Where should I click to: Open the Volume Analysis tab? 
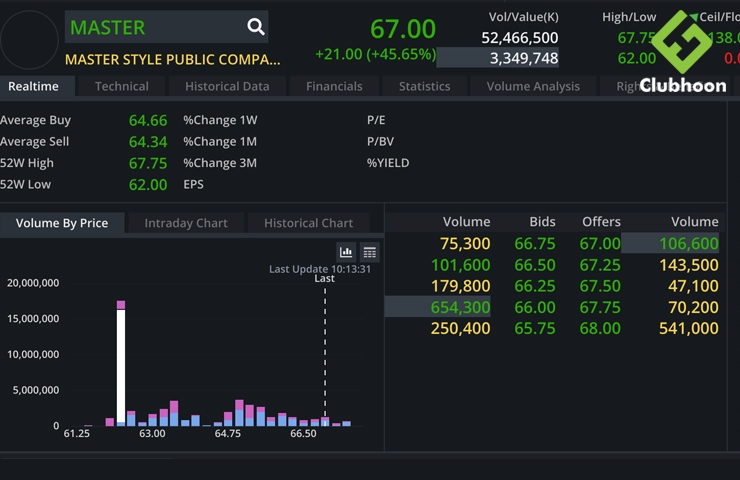click(x=533, y=86)
